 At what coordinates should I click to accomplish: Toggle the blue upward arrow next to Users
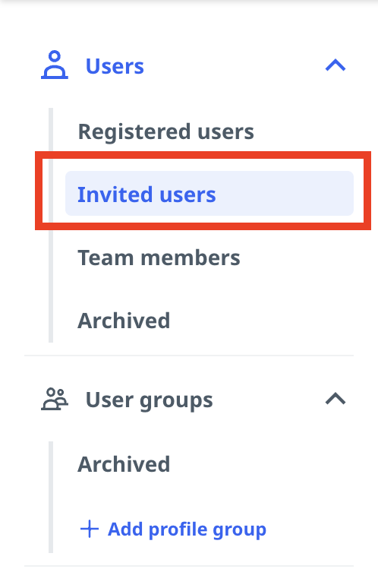335,65
